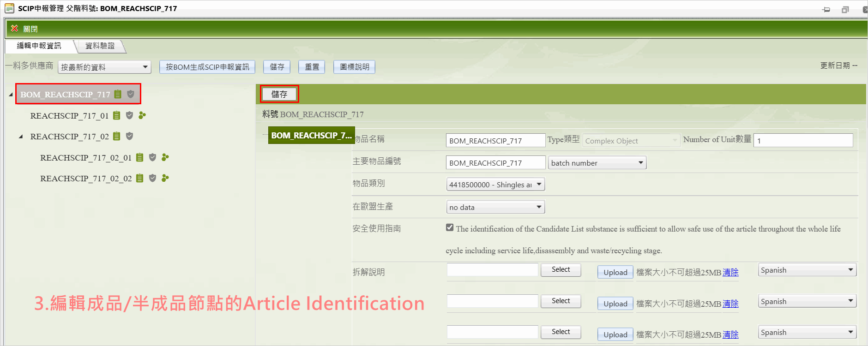Click second row Upload button
Viewport: 868px width, 346px height.
(x=615, y=304)
